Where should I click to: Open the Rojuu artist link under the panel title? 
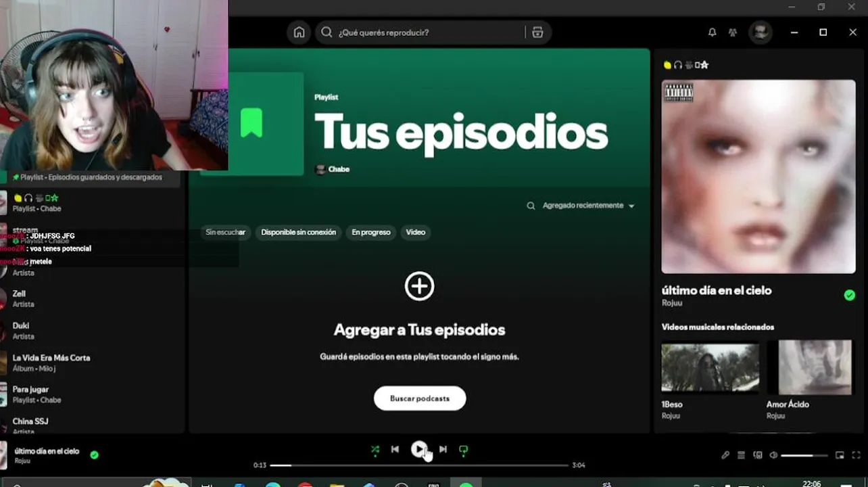pos(672,304)
